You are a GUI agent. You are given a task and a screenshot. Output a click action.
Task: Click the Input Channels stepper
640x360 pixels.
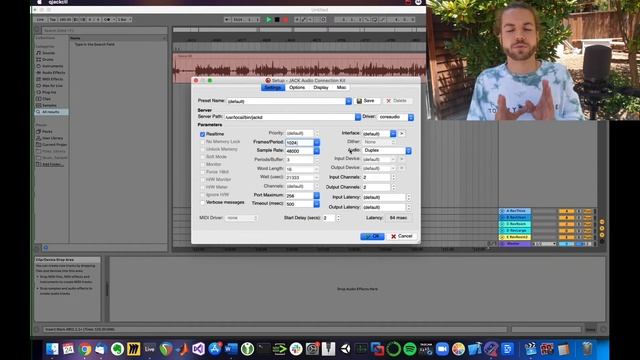[393, 178]
